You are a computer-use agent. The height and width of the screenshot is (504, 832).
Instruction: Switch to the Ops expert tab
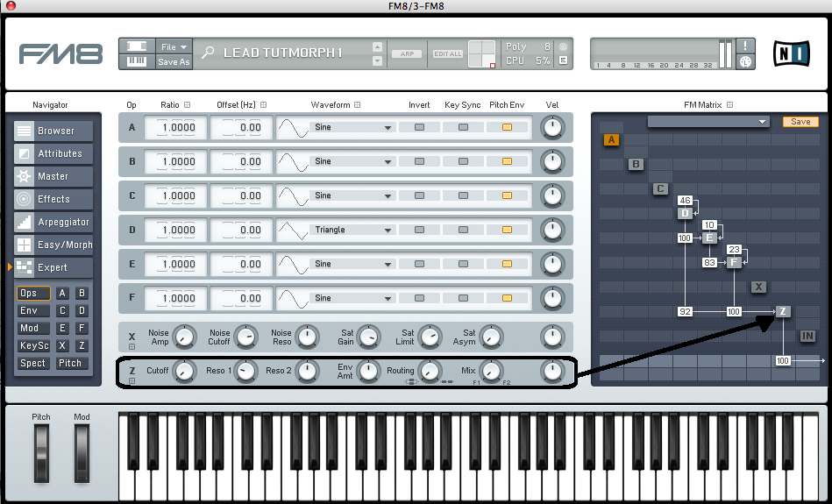(33, 293)
